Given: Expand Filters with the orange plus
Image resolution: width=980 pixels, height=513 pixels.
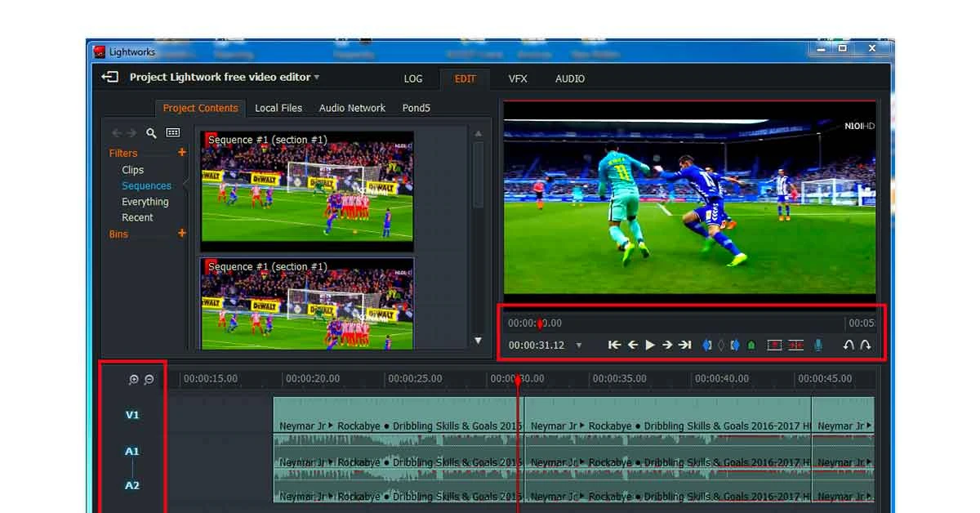Looking at the screenshot, I should (181, 153).
